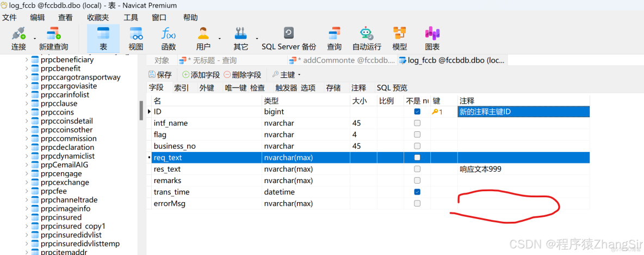
Task: Open the SQL Server 备份 icon
Action: tap(289, 33)
